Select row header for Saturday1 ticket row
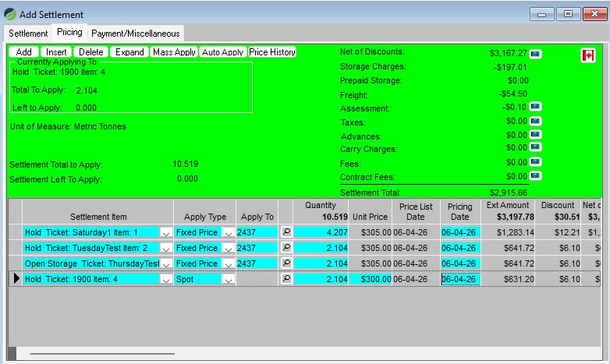Image resolution: width=610 pixels, height=364 pixels. [15, 232]
